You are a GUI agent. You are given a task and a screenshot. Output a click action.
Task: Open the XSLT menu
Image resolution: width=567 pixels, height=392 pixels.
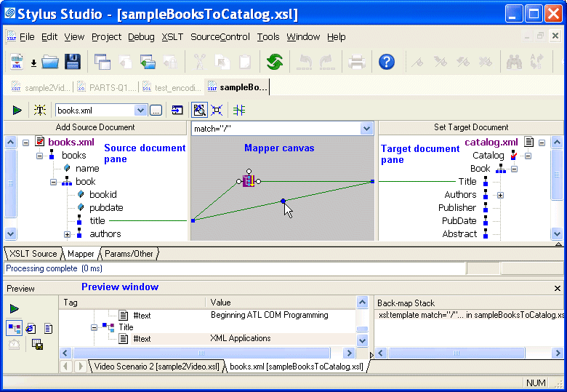tap(172, 37)
